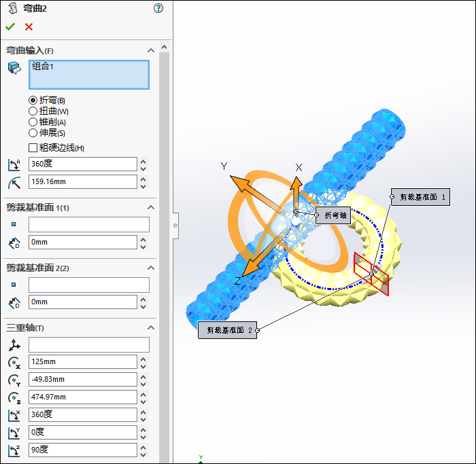The image size is (476, 464).
Task: Click the Z rotation angle icon beside 90度
Action: [x=14, y=450]
